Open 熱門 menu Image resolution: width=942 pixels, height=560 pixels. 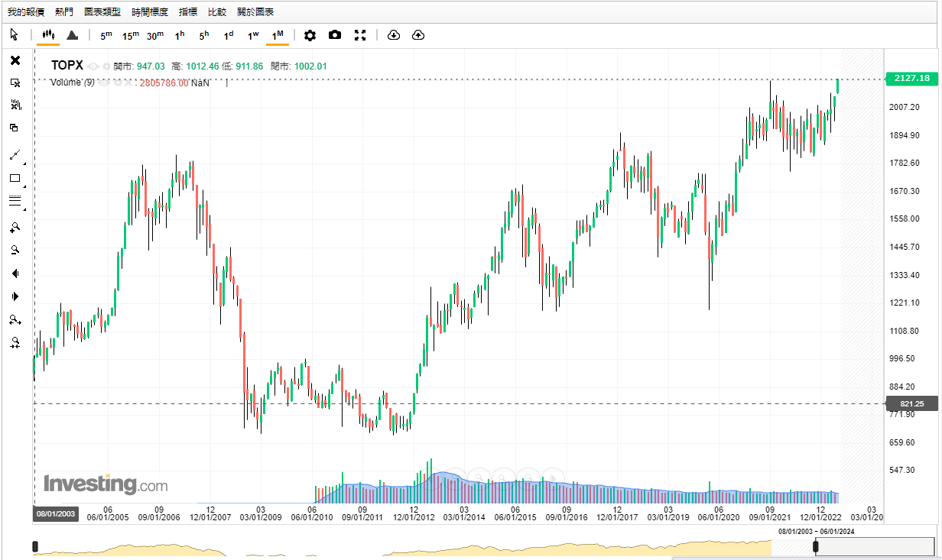point(65,12)
